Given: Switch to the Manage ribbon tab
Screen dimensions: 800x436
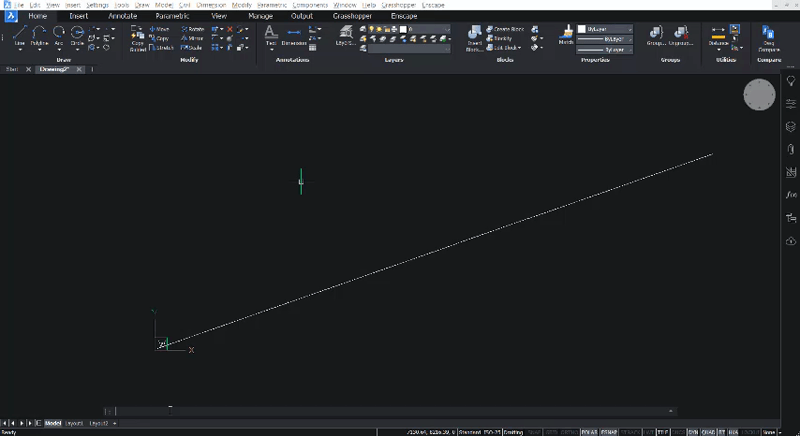Looking at the screenshot, I should click(260, 16).
